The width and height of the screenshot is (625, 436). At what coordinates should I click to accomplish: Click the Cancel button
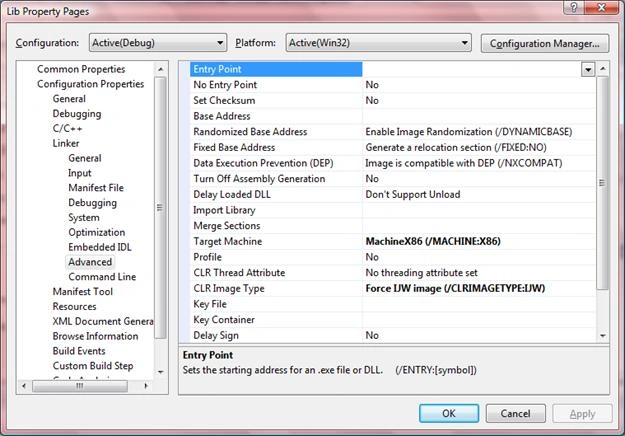point(515,413)
